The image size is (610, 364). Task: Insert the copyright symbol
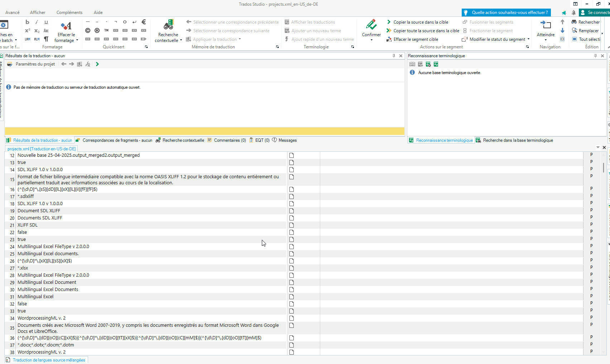click(x=88, y=30)
